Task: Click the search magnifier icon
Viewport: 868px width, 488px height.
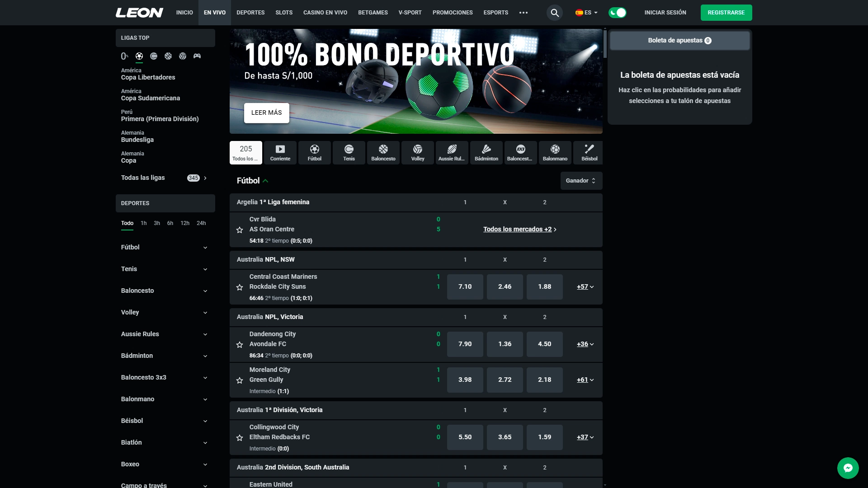Action: pos(554,13)
